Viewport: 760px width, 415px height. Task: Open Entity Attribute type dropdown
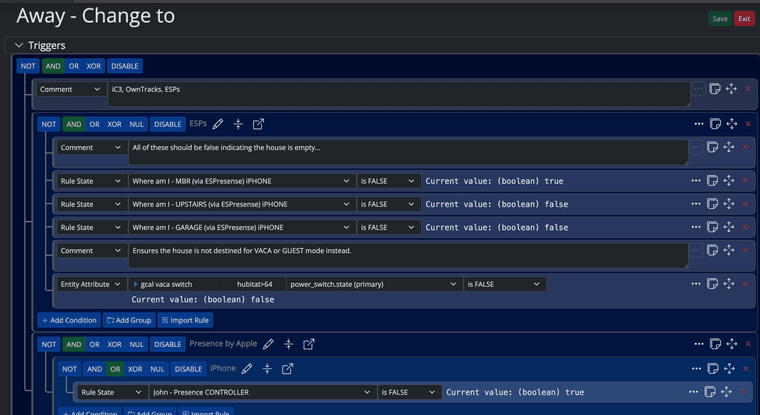[x=91, y=284]
